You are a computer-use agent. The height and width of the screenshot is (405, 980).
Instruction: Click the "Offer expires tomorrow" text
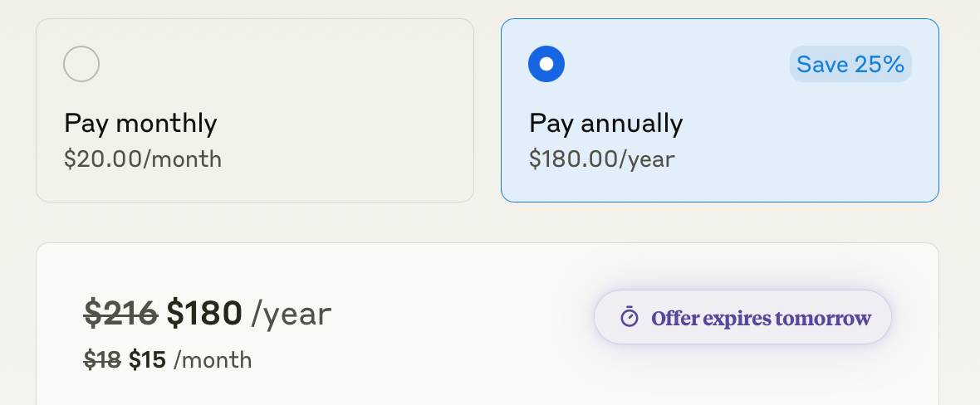(761, 318)
